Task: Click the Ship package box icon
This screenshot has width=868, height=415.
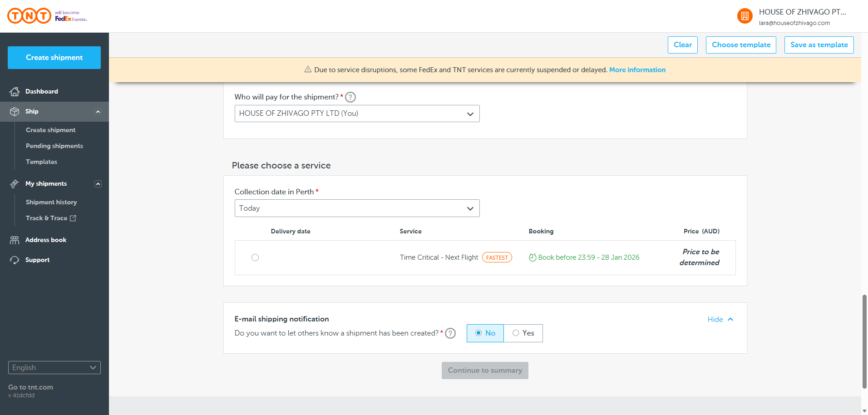Action: point(15,112)
